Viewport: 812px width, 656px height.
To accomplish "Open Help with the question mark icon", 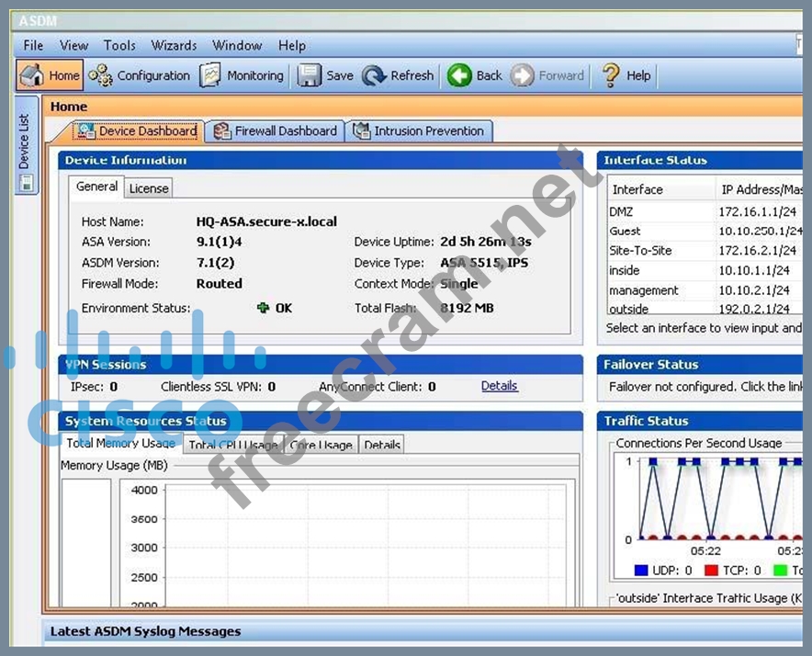I will (x=611, y=75).
